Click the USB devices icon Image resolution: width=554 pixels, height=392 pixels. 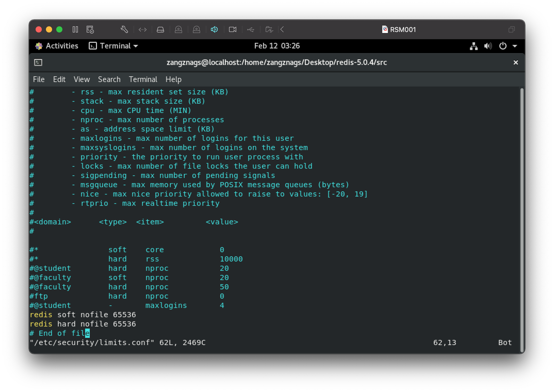(x=251, y=30)
